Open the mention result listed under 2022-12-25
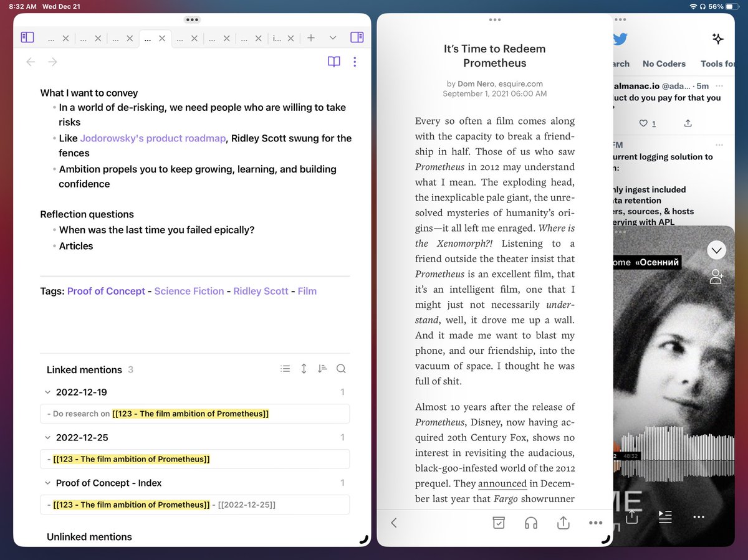This screenshot has width=748, height=560. click(194, 459)
